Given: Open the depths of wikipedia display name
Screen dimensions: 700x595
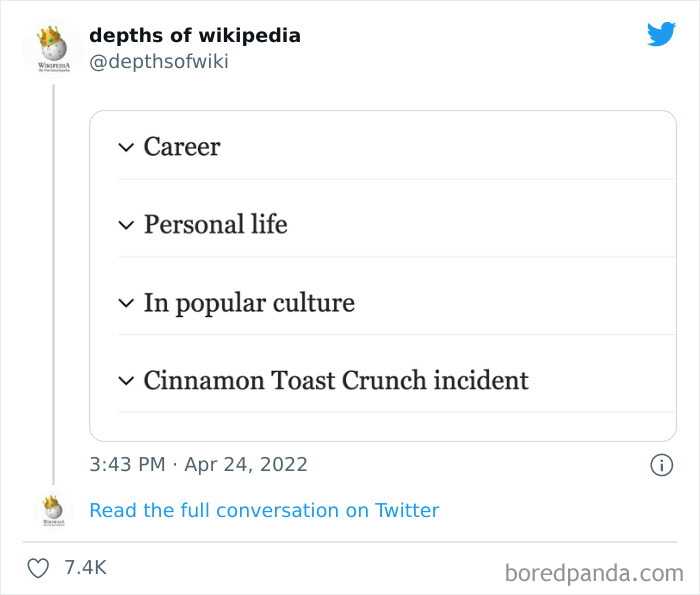Looking at the screenshot, I should (x=195, y=36).
